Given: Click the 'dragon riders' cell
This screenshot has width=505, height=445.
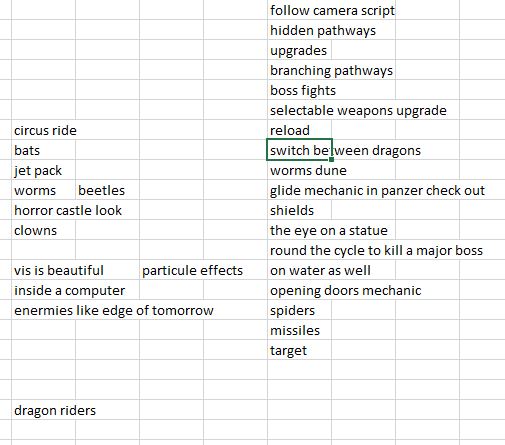Looking at the screenshot, I should pyautogui.click(x=43, y=410).
